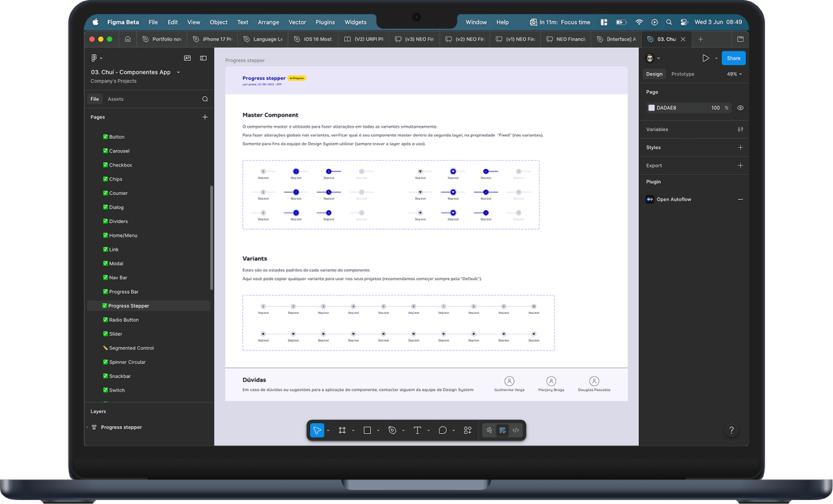Image resolution: width=833 pixels, height=504 pixels.
Task: Switch to iOS 16 Most file tab
Action: pos(313,39)
